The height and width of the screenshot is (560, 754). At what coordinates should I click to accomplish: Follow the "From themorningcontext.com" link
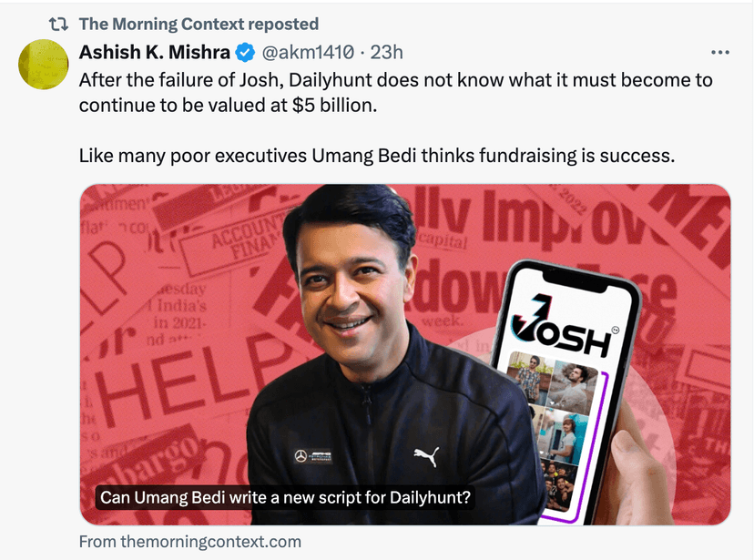click(x=189, y=542)
